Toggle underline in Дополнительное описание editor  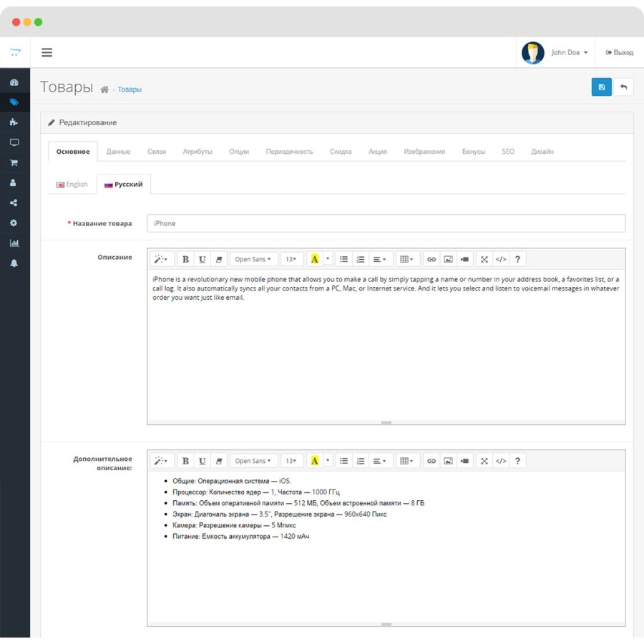pos(202,461)
